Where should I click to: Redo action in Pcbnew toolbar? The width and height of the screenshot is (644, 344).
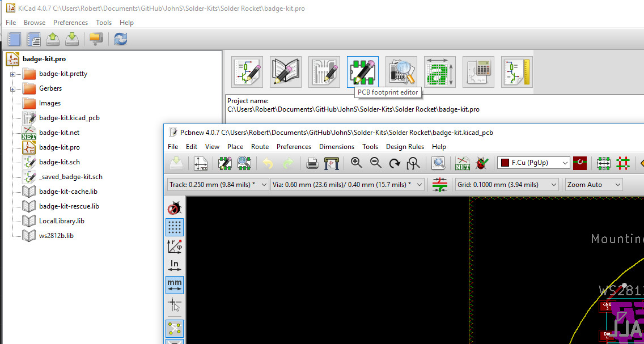pos(287,163)
